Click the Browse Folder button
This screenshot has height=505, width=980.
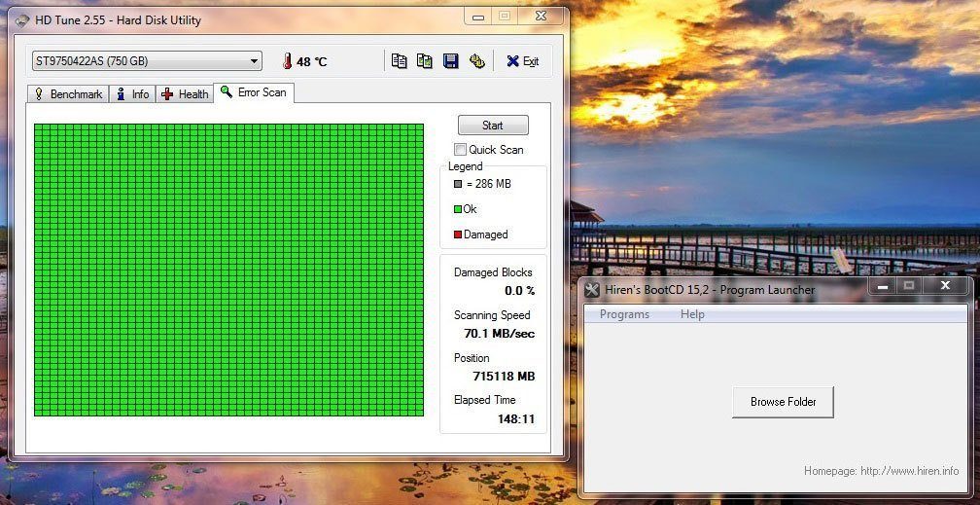[784, 402]
